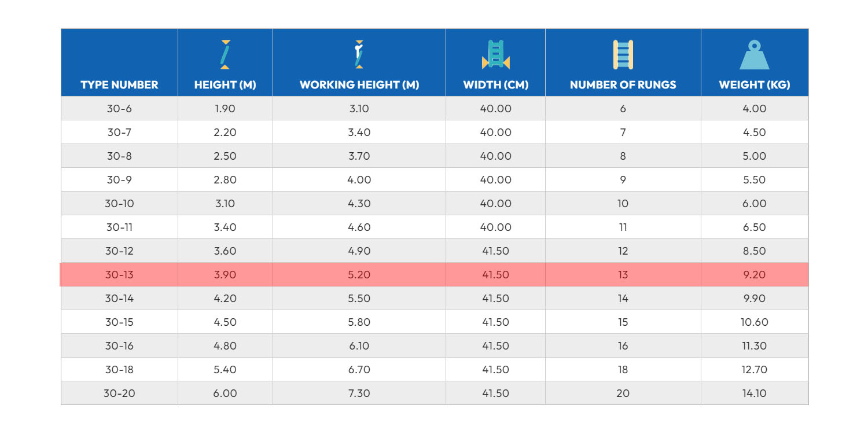Click the NUMBER OF RUNGS header label
The image size is (868, 434).
(623, 85)
